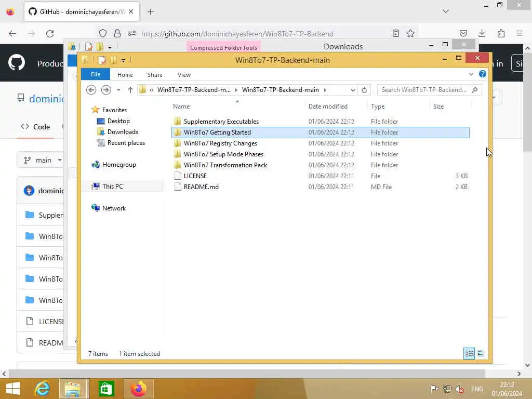This screenshot has height=399, width=532.
Task: Open Explorer Help question mark
Action: 482,74
